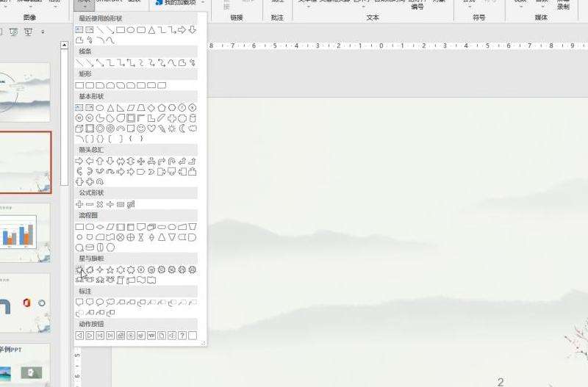Select Parallelogram in 基本形状 section
588x387 pixels.
click(131, 108)
